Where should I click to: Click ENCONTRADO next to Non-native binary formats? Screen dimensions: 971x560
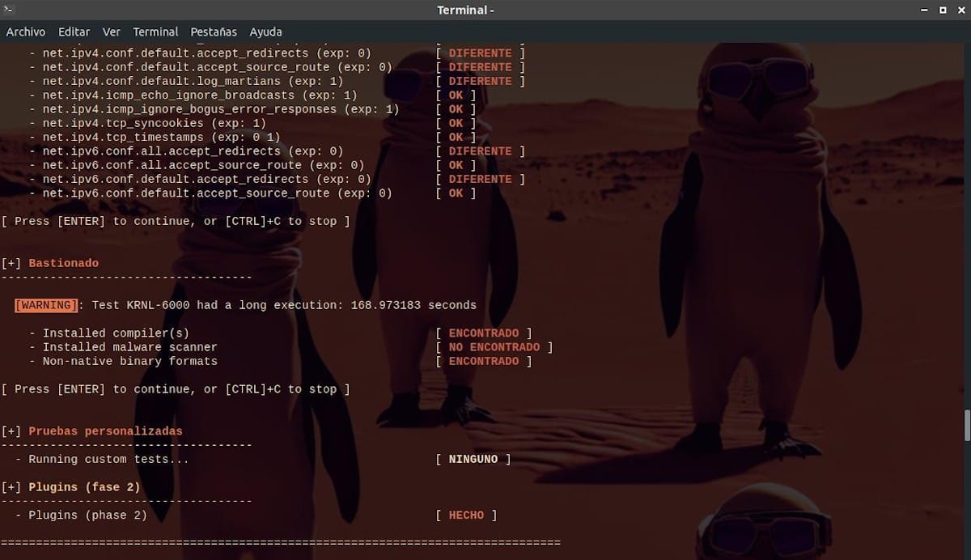point(484,361)
